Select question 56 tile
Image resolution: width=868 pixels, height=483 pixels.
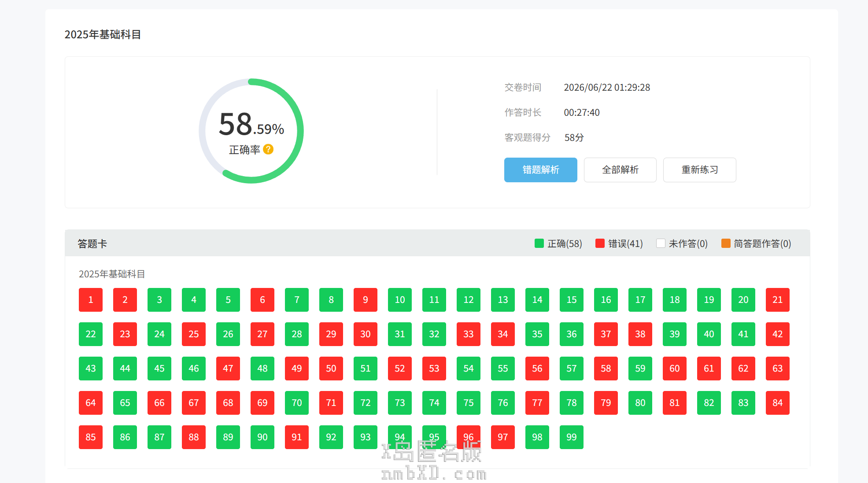tap(537, 369)
